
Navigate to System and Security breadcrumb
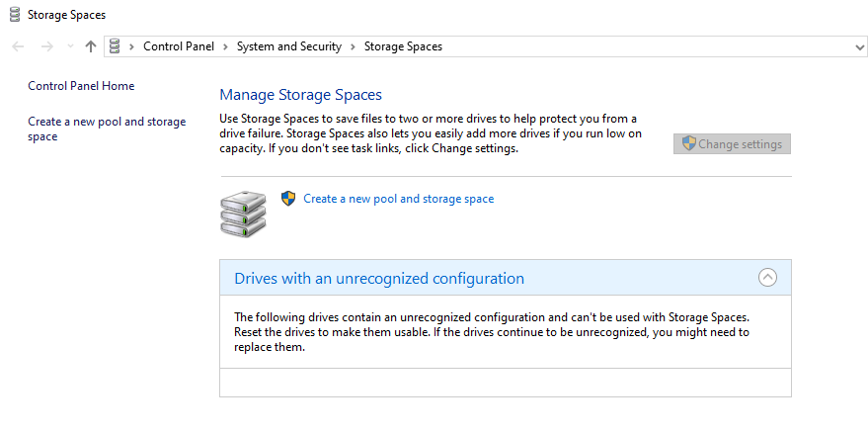point(288,46)
